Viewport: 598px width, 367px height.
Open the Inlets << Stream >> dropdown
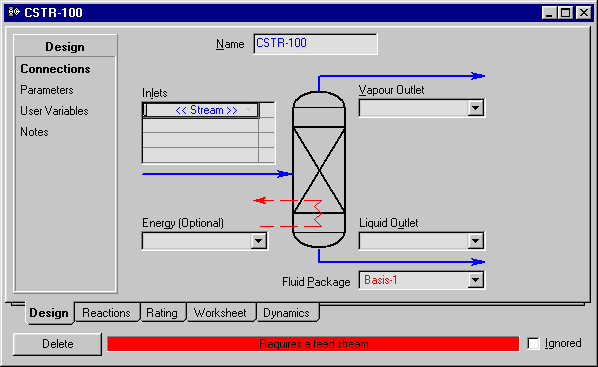[x=248, y=110]
